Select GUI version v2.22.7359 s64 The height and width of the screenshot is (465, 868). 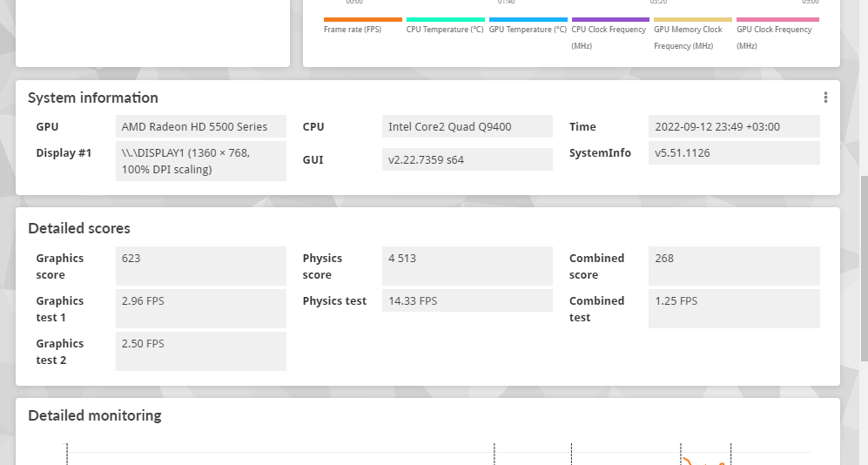pyautogui.click(x=468, y=159)
